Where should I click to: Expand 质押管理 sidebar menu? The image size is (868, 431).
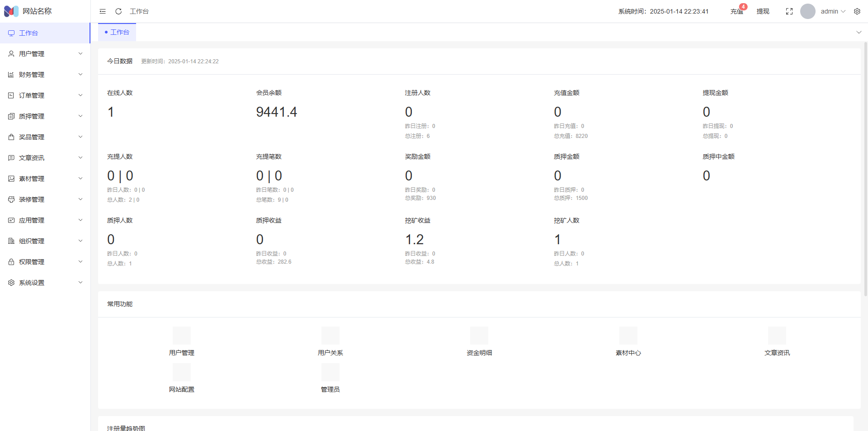coord(45,116)
